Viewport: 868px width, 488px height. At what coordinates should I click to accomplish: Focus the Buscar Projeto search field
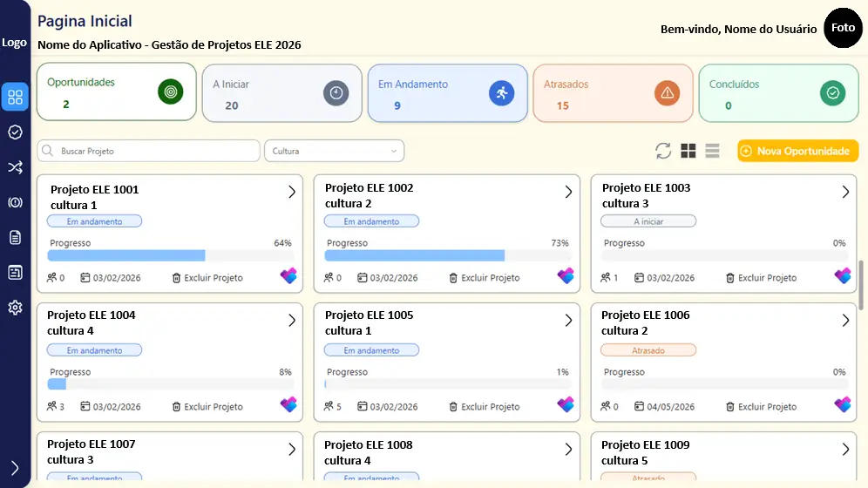148,151
